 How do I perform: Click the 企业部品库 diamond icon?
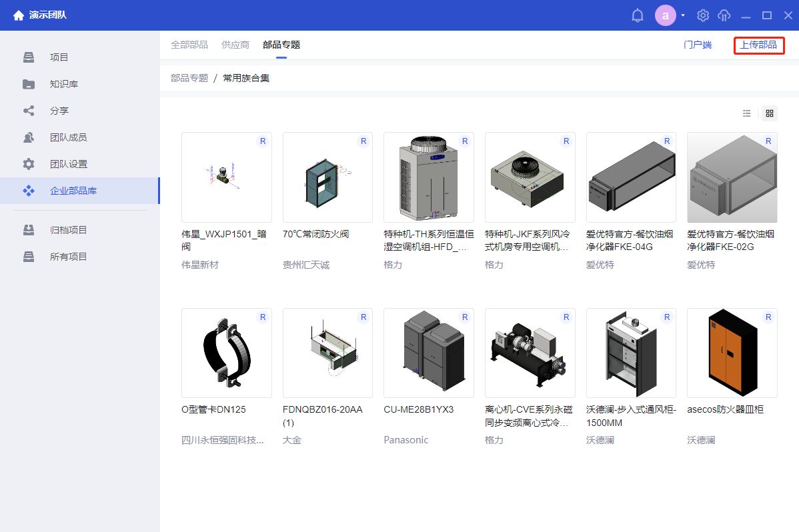[29, 191]
